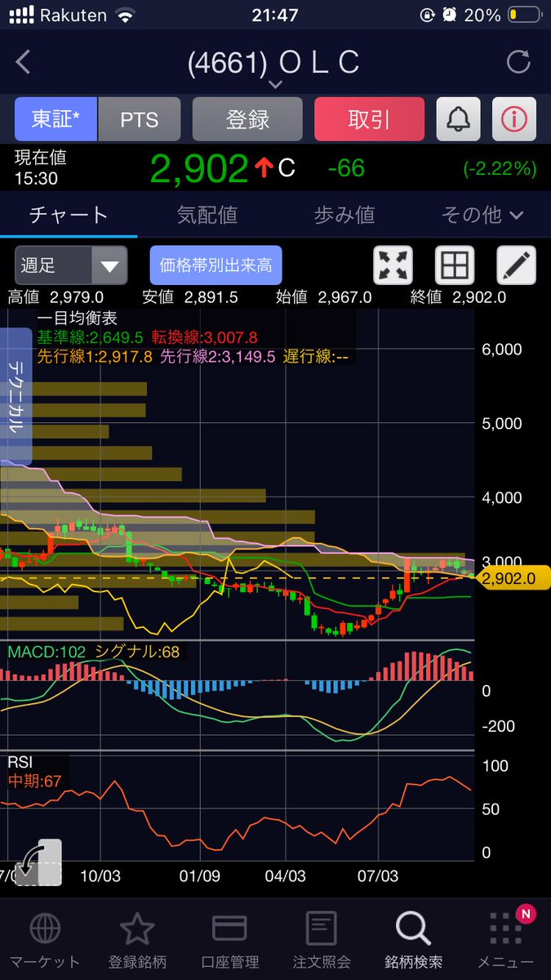Image resolution: width=551 pixels, height=980 pixels.
Task: Open the マーケット globe icon
Action: [44, 929]
